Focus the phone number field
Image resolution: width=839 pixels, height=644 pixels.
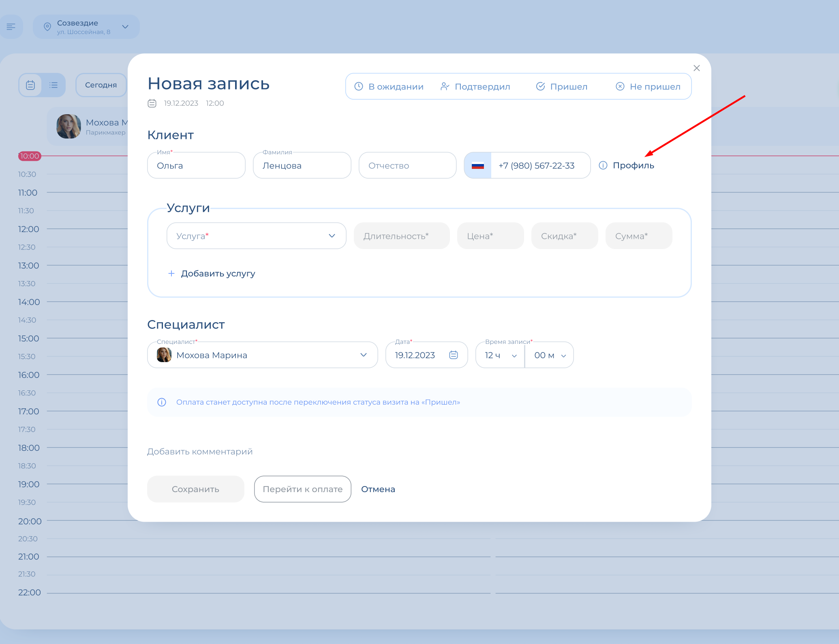541,165
